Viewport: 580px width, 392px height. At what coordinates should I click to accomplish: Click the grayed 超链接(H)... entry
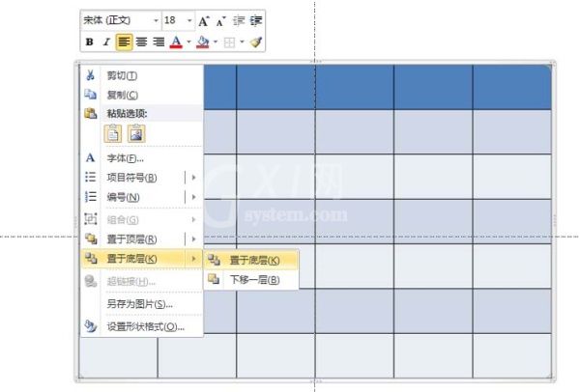pos(141,282)
